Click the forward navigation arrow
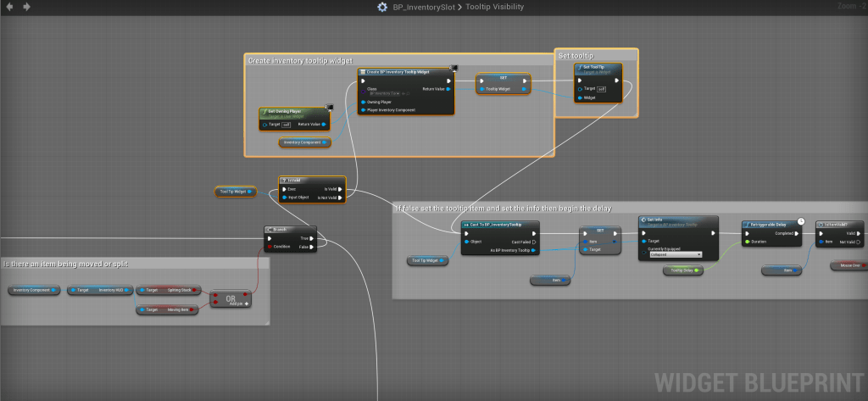Screen dimensions: 868x401 click(26, 7)
